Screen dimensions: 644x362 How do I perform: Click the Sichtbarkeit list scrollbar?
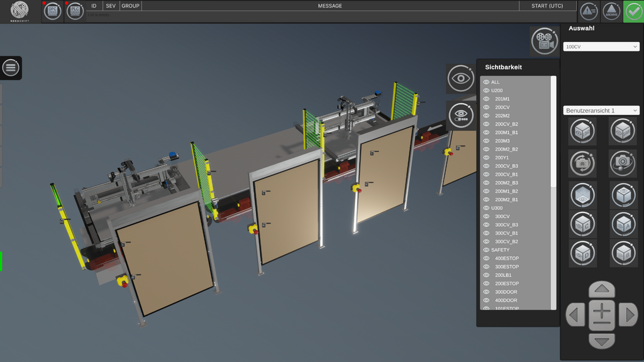tap(553, 131)
